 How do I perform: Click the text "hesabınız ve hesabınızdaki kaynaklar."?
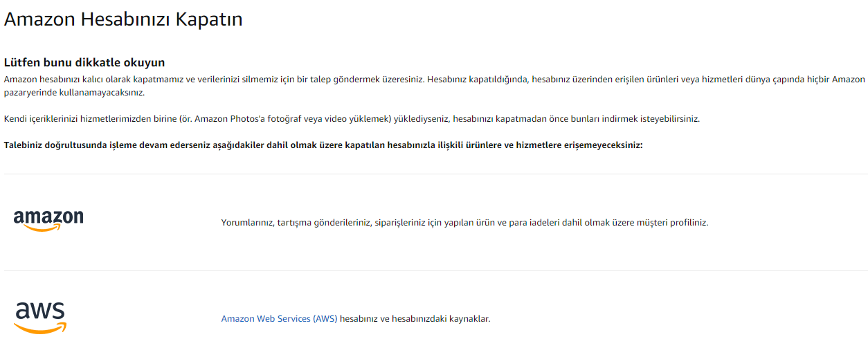click(415, 319)
